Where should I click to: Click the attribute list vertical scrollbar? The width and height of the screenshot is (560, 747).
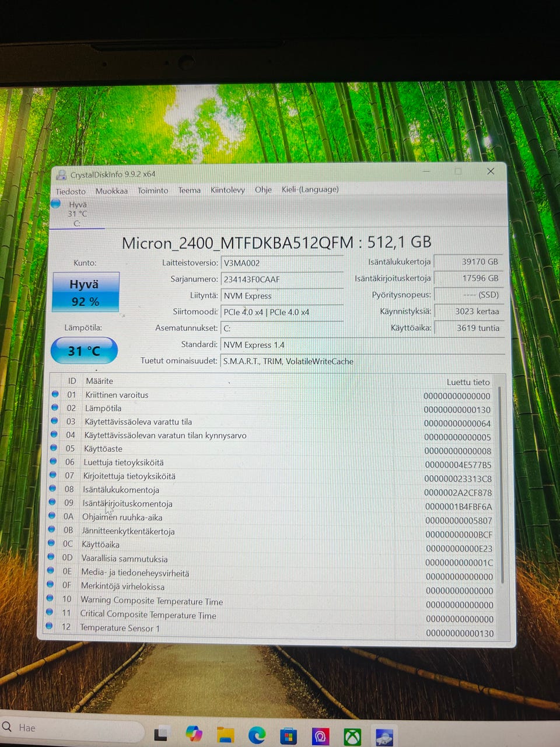coord(502,484)
